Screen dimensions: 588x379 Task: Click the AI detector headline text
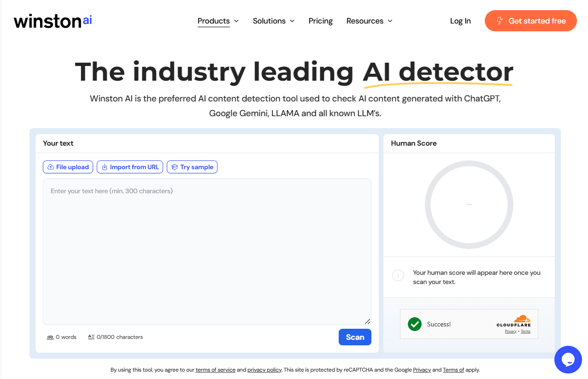tap(438, 72)
